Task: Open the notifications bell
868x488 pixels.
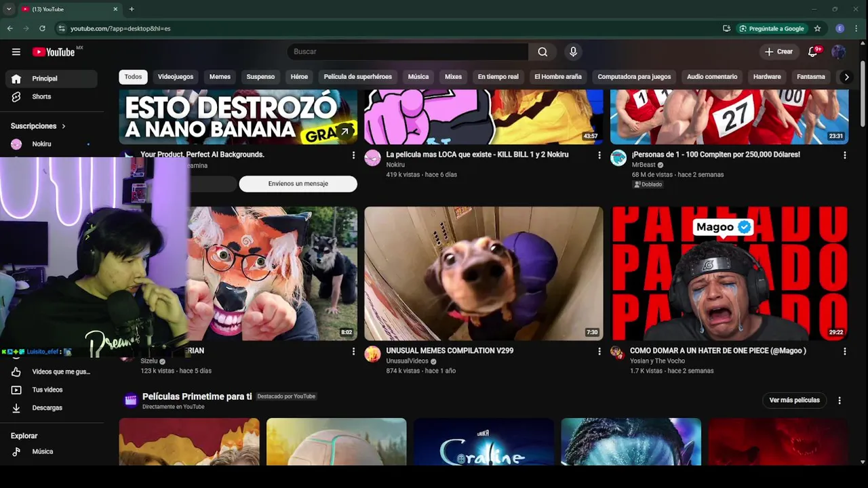Action: (x=812, y=52)
